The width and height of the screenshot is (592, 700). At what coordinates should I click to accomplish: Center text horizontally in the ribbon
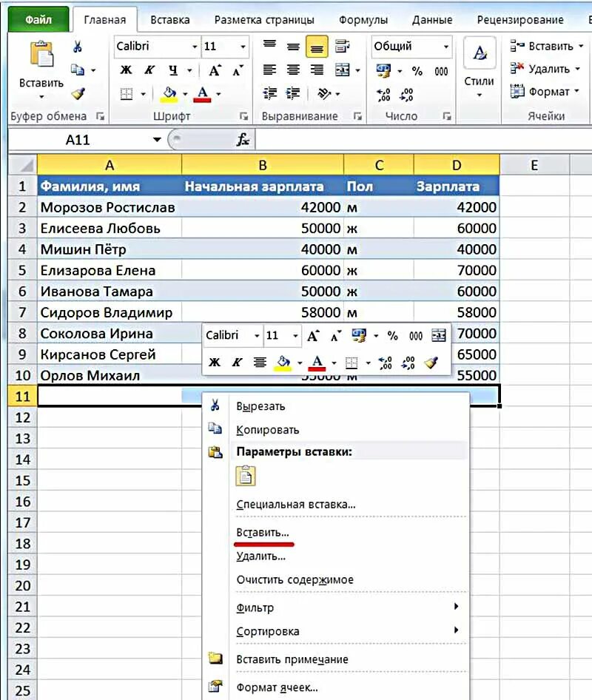point(293,70)
